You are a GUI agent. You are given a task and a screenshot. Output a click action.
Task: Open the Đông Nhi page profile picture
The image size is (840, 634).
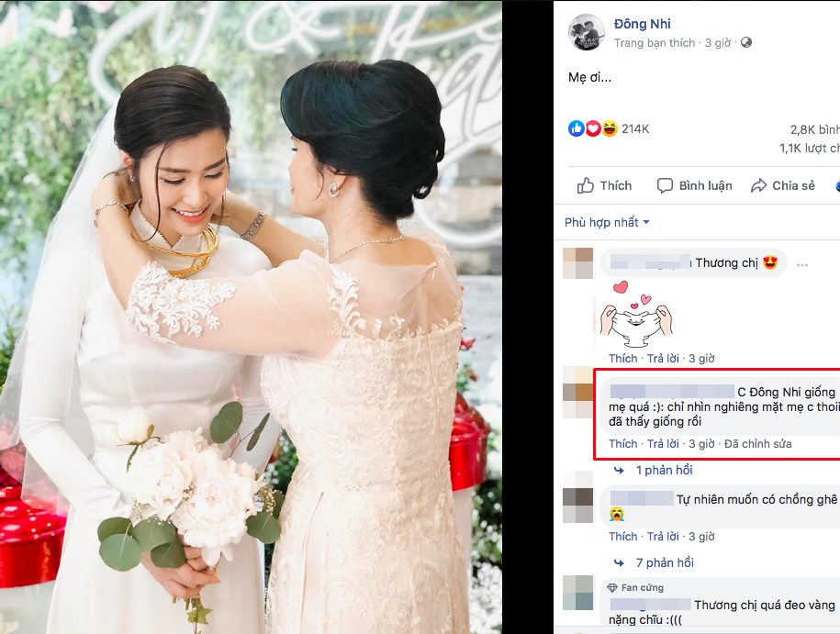coord(586,32)
